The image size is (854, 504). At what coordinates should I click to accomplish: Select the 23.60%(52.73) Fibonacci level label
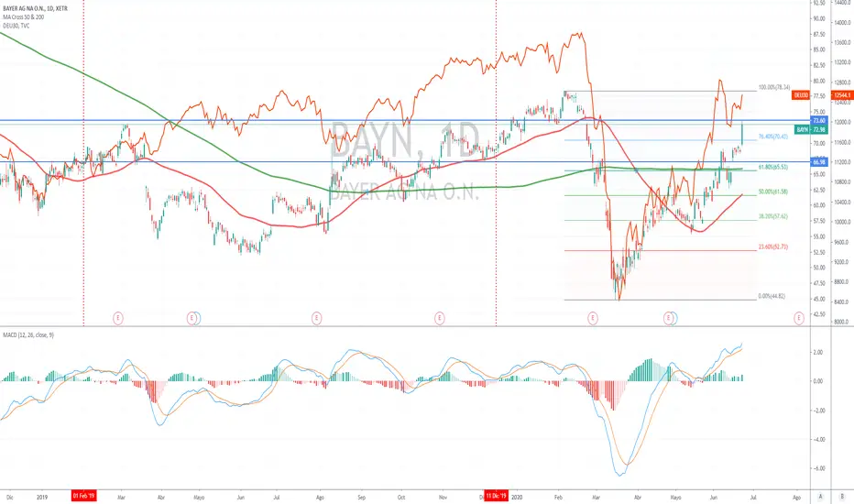tap(772, 247)
